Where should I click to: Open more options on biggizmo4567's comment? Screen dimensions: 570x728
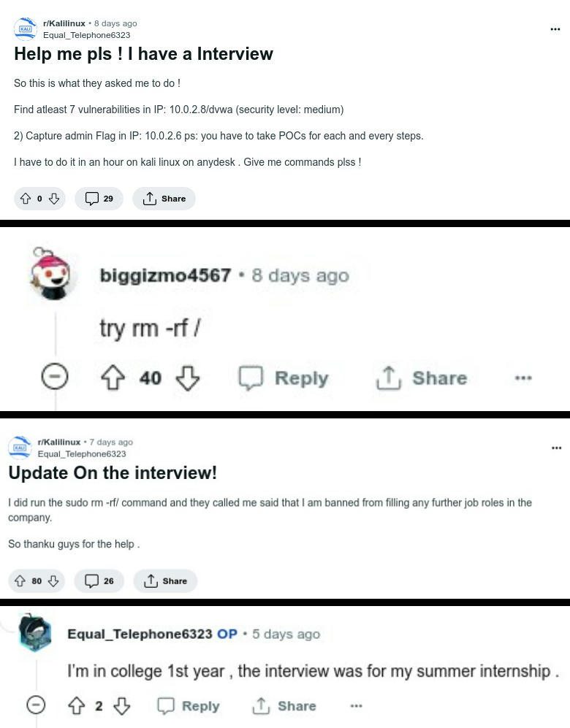point(523,378)
